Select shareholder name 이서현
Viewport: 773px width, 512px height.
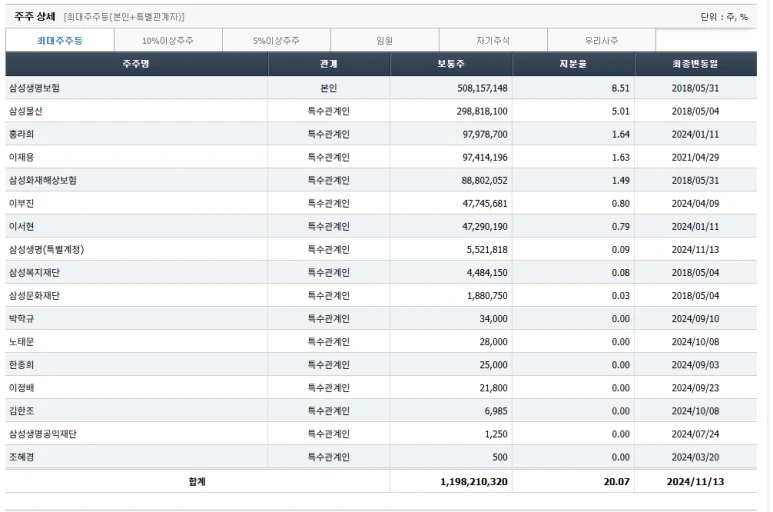click(x=21, y=227)
